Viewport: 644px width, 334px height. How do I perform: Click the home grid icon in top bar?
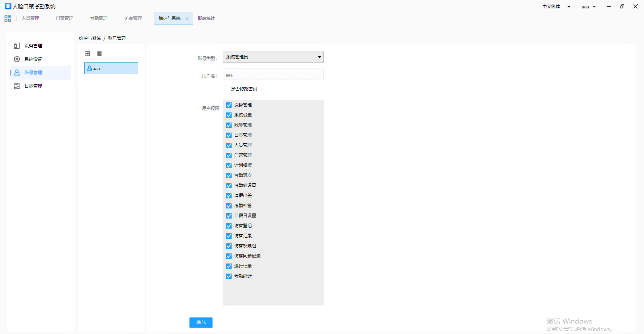click(x=8, y=18)
